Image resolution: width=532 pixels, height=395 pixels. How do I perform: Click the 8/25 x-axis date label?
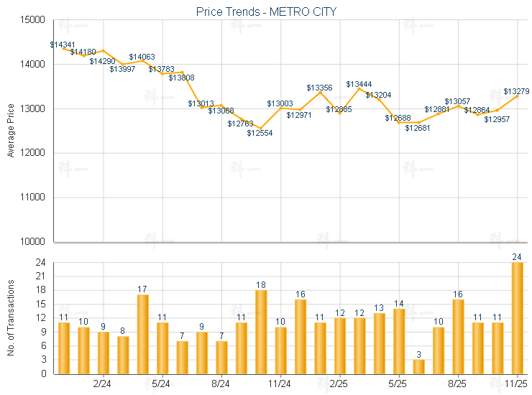pyautogui.click(x=458, y=384)
